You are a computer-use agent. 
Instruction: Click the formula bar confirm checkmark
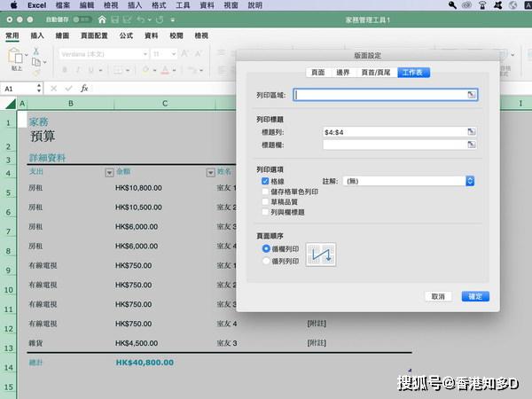[x=69, y=89]
